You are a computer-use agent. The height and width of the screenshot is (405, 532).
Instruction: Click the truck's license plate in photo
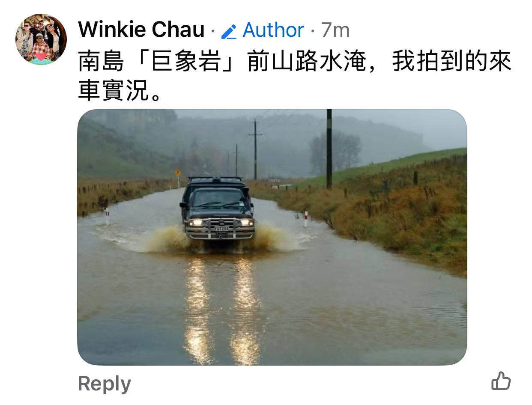[221, 229]
